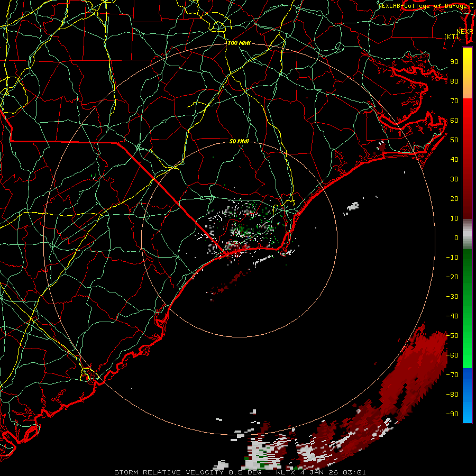This screenshot has height=476, width=476.
Task: Click the 50 label on the velocity scale
Action: 454,140
